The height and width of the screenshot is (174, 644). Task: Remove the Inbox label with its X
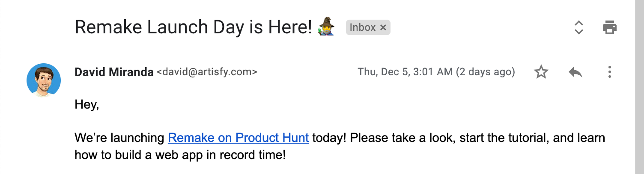(x=383, y=28)
